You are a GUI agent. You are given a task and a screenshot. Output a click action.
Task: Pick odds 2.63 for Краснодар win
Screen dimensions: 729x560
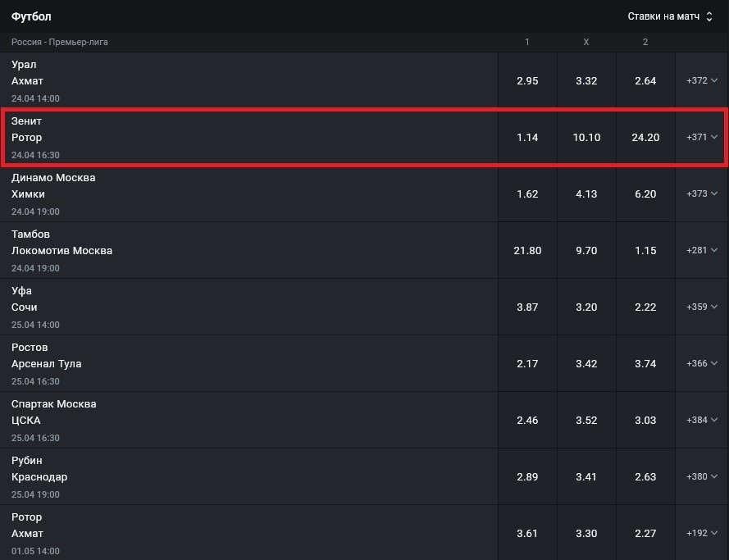click(645, 477)
